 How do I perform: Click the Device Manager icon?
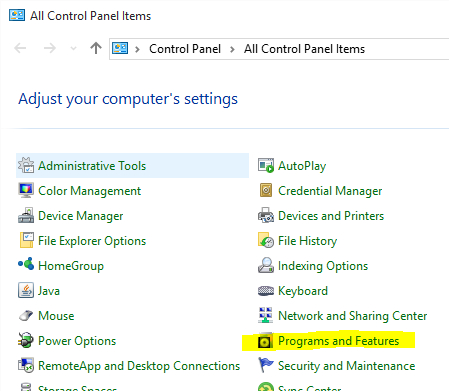[x=26, y=215]
